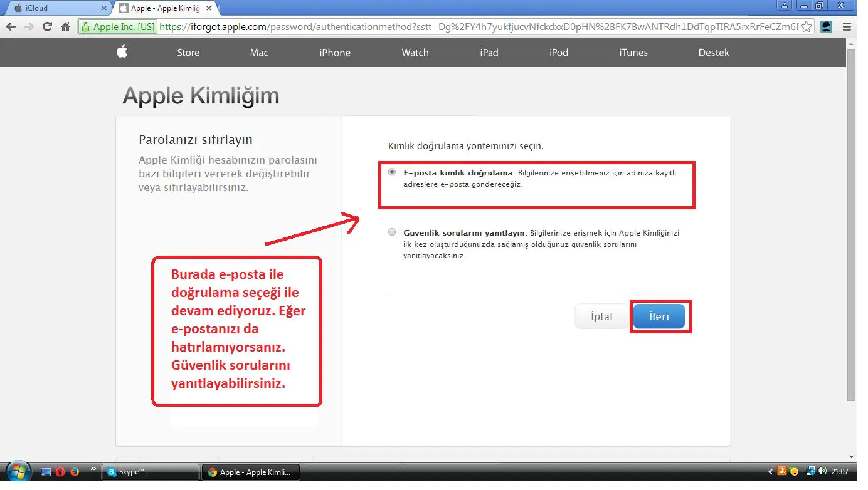Open the Destek menu item
Image resolution: width=868 pixels, height=490 pixels.
point(714,53)
